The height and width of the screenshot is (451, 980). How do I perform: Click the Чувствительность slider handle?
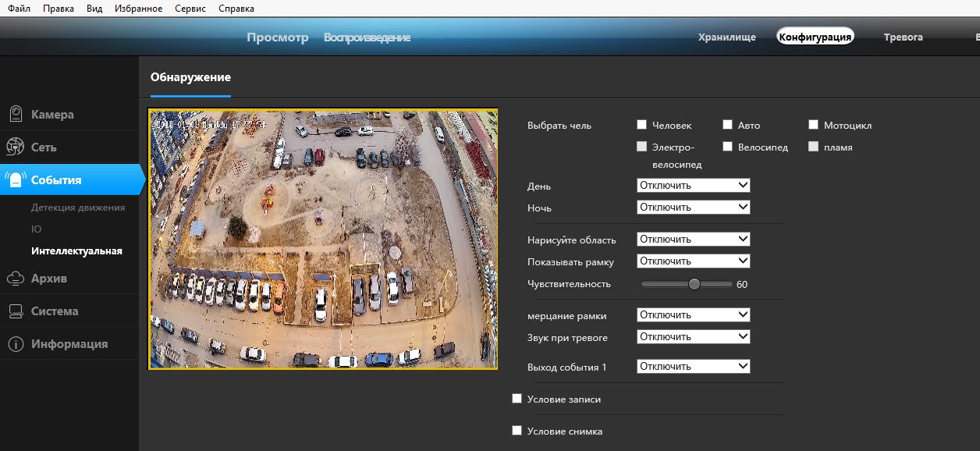coord(694,284)
